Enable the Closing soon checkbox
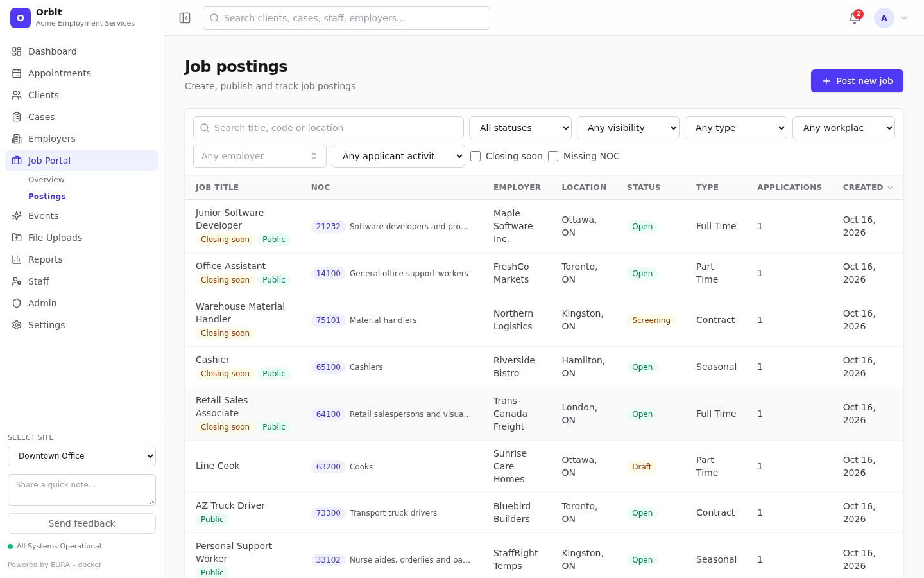The width and height of the screenshot is (924, 578). [x=475, y=156]
